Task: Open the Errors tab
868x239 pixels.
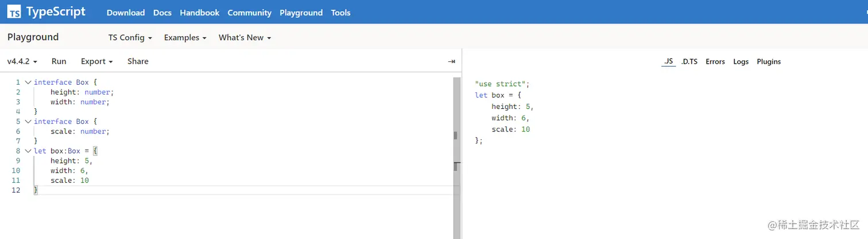Action: (715, 61)
